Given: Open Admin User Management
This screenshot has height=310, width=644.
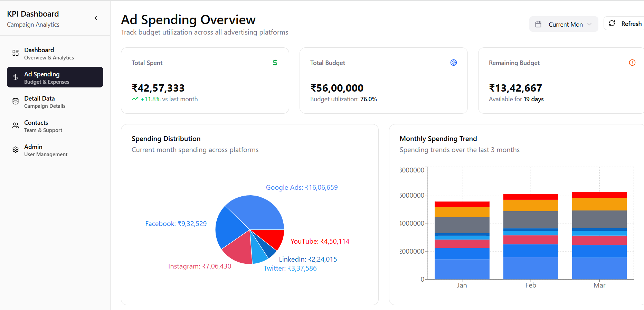Looking at the screenshot, I should point(55,150).
